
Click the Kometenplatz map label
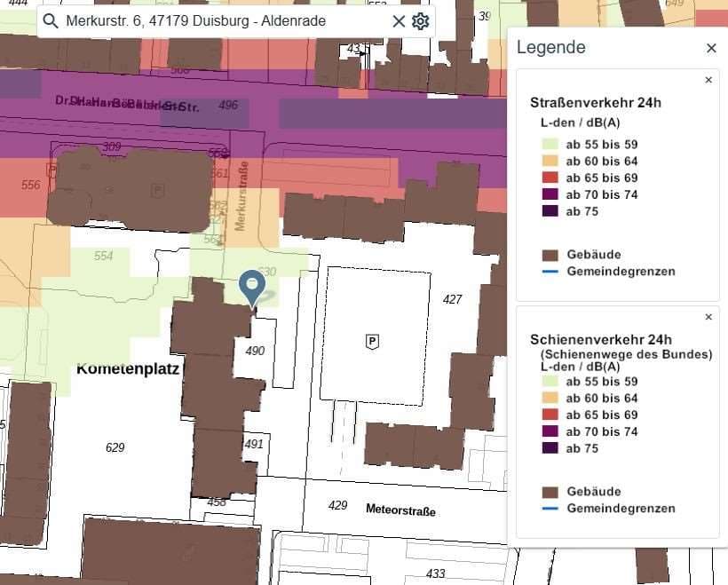[x=128, y=368]
